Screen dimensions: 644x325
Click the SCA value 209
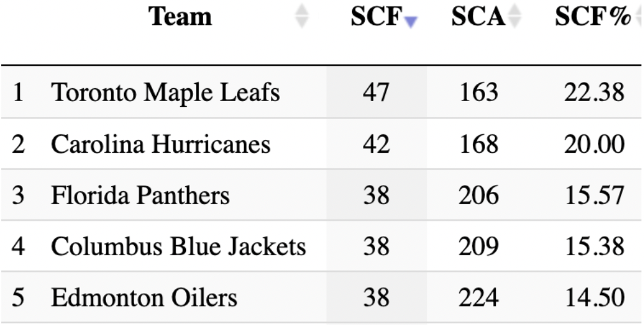[479, 246]
